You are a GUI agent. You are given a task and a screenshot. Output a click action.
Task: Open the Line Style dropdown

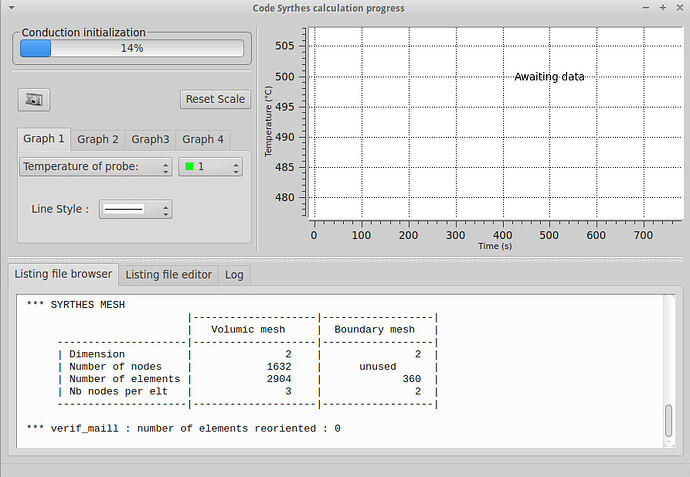click(136, 209)
